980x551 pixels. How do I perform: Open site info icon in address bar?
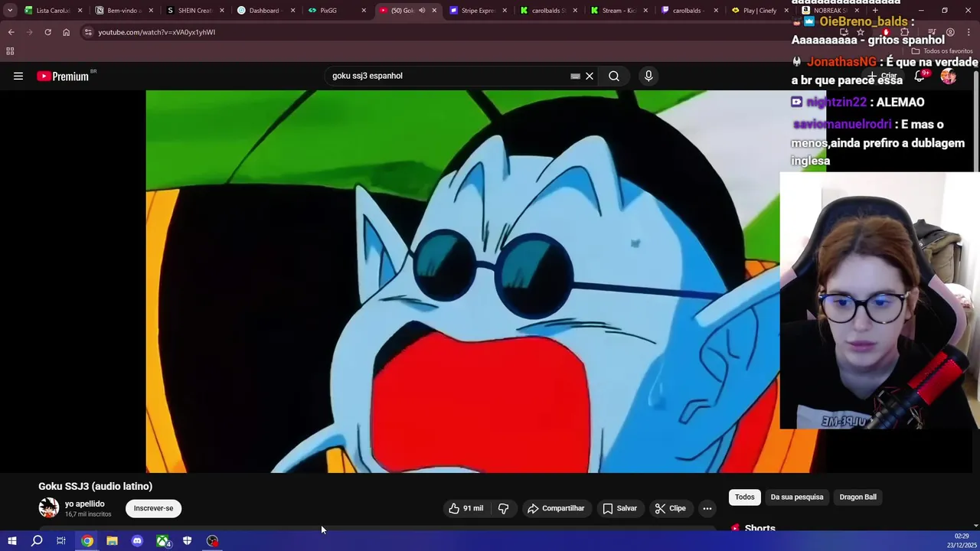point(88,32)
